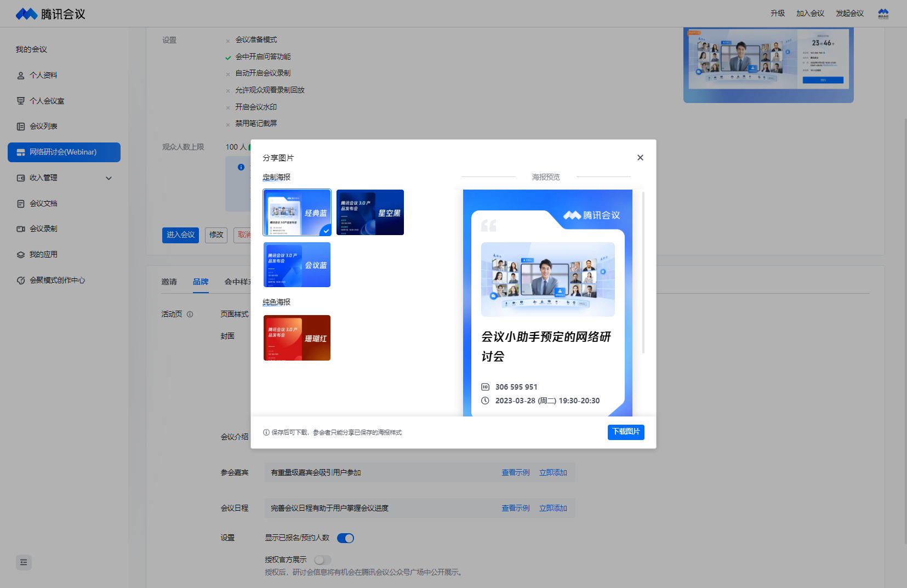Switch to the 邀请 tab

169,282
